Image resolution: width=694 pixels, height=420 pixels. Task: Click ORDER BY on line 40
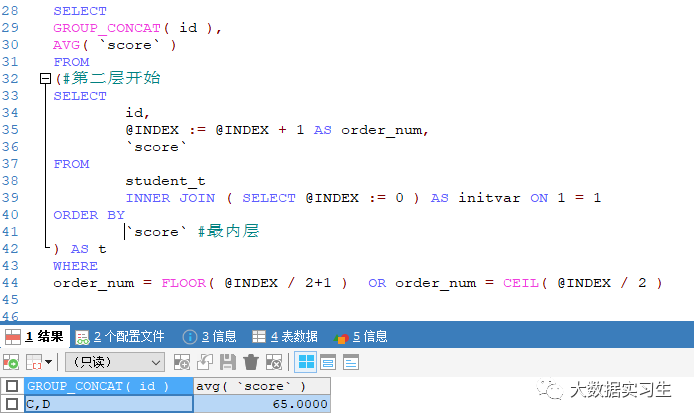point(89,215)
